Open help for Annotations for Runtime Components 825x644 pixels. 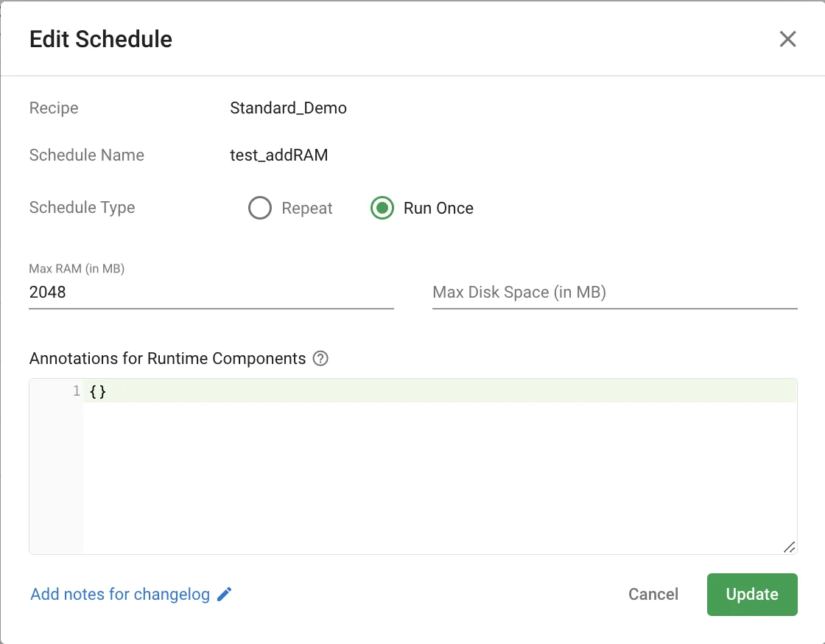320,359
